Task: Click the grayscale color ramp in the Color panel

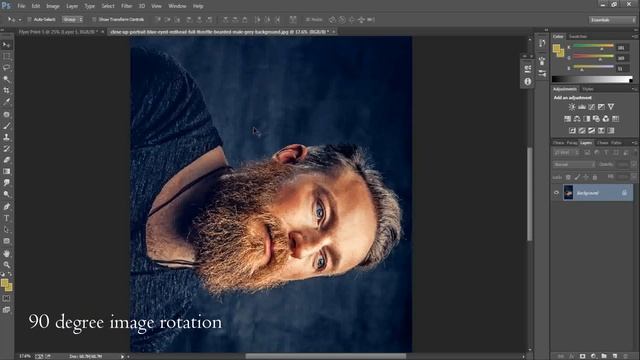Action: [x=592, y=79]
